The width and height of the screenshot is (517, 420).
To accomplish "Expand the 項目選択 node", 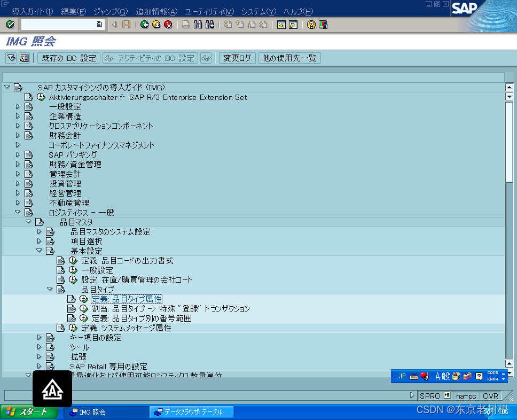I will 39,241.
